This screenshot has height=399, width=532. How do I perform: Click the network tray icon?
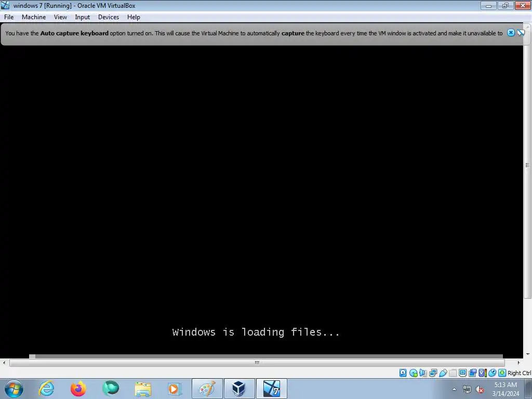tap(467, 389)
